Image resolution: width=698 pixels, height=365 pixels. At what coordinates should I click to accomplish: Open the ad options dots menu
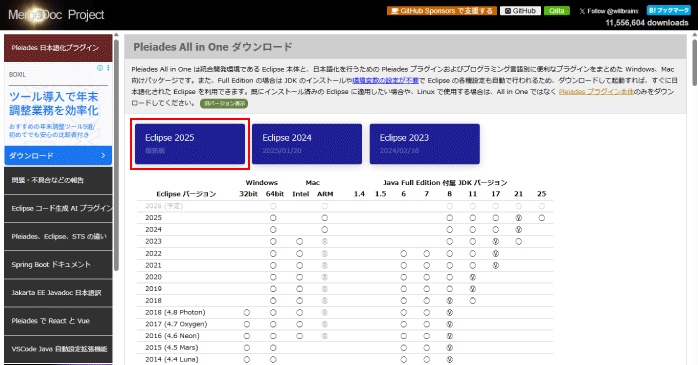click(x=108, y=68)
